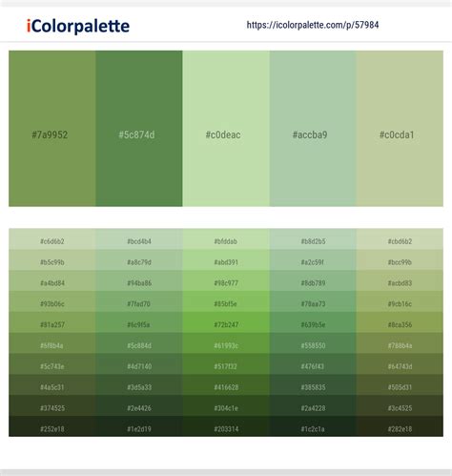
Task: Select the #c6d6b2 shade
Action: pyautogui.click(x=52, y=239)
